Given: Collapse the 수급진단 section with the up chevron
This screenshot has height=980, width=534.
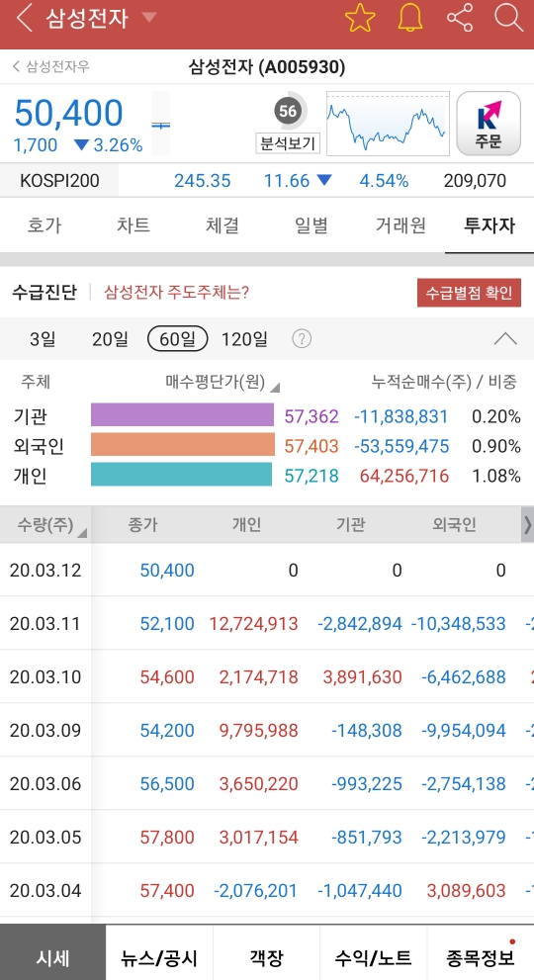Looking at the screenshot, I should (x=505, y=339).
